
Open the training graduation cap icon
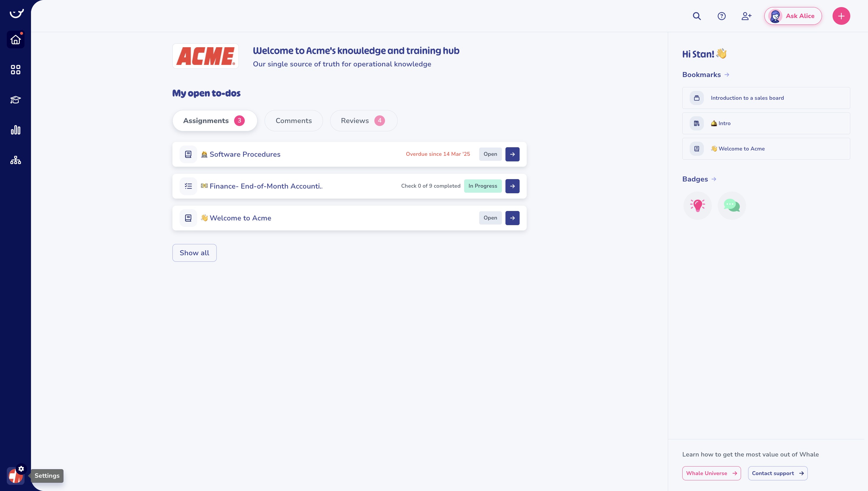(x=16, y=100)
